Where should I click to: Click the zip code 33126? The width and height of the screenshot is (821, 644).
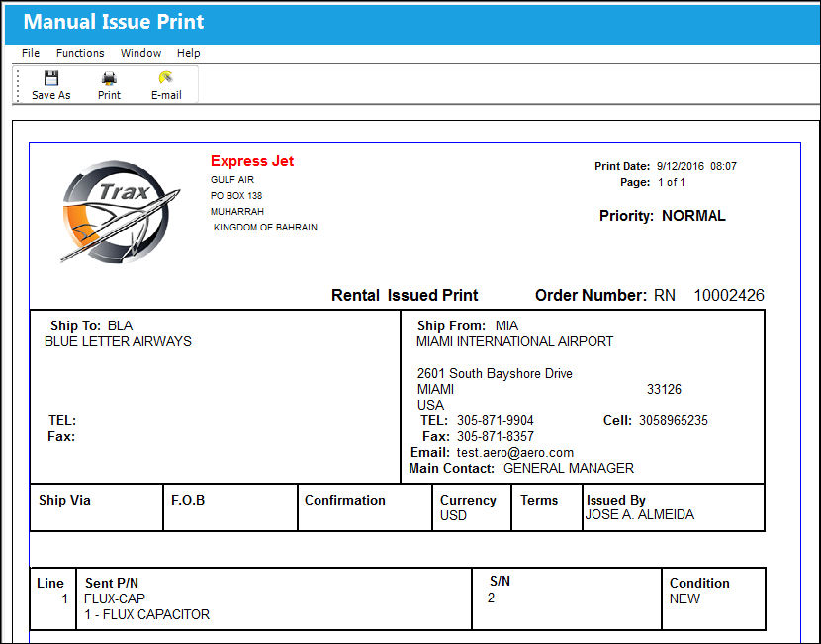pyautogui.click(x=664, y=389)
